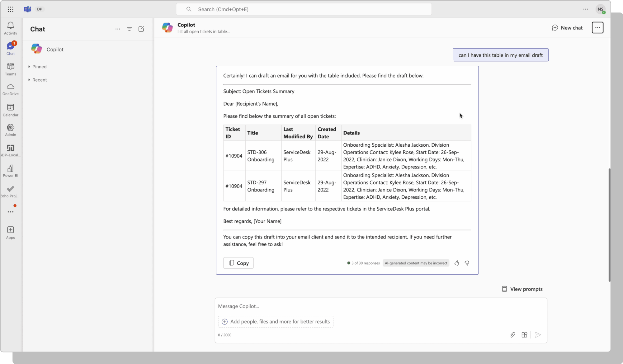
Task: Open the Admin app
Action: coord(10,130)
